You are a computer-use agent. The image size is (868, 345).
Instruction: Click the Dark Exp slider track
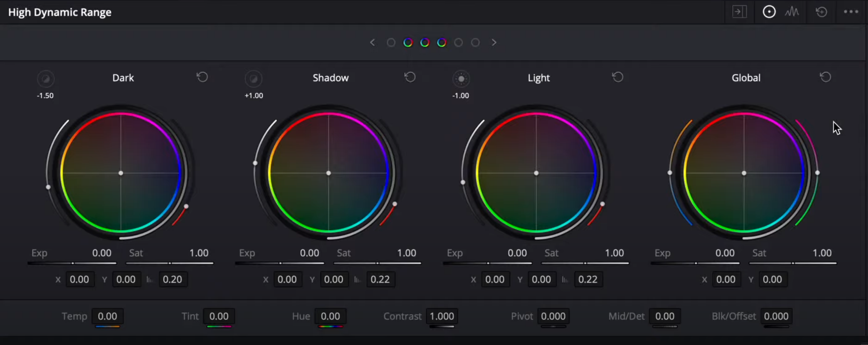point(72,263)
